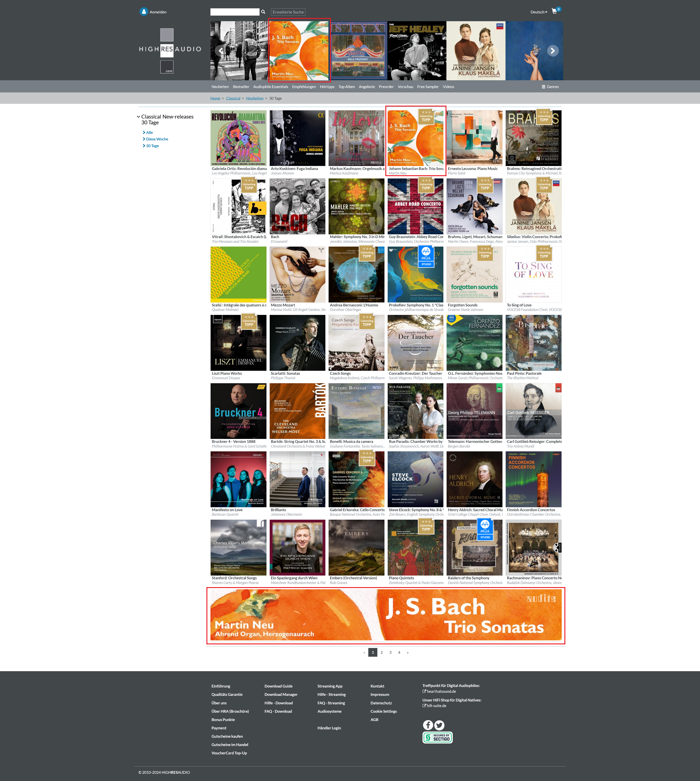Image resolution: width=700 pixels, height=781 pixels.
Task: Select Diese Woche in the sidebar
Action: [x=157, y=139]
